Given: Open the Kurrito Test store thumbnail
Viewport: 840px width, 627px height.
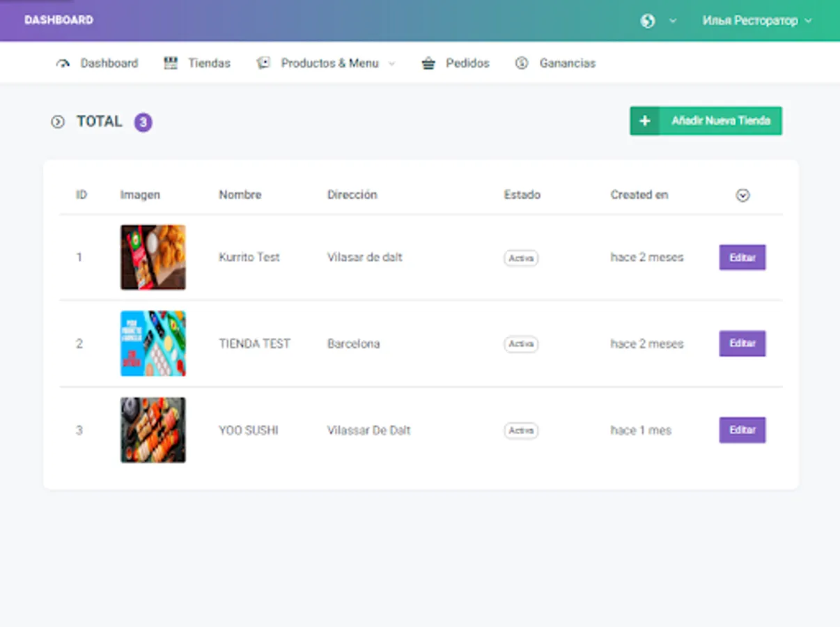Looking at the screenshot, I should (153, 257).
